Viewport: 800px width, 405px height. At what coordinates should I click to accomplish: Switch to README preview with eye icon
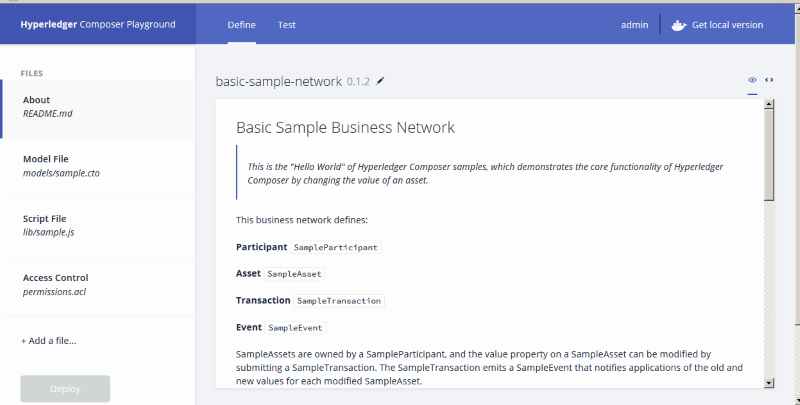[x=752, y=80]
